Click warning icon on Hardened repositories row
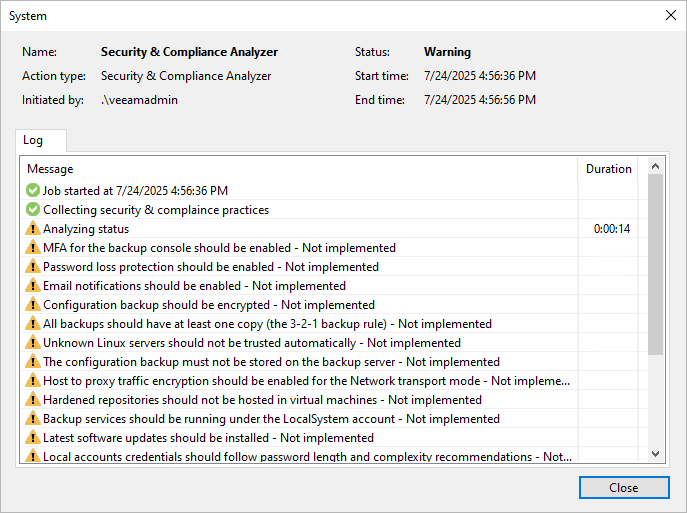Viewport: 687px width, 513px height. pos(33,400)
